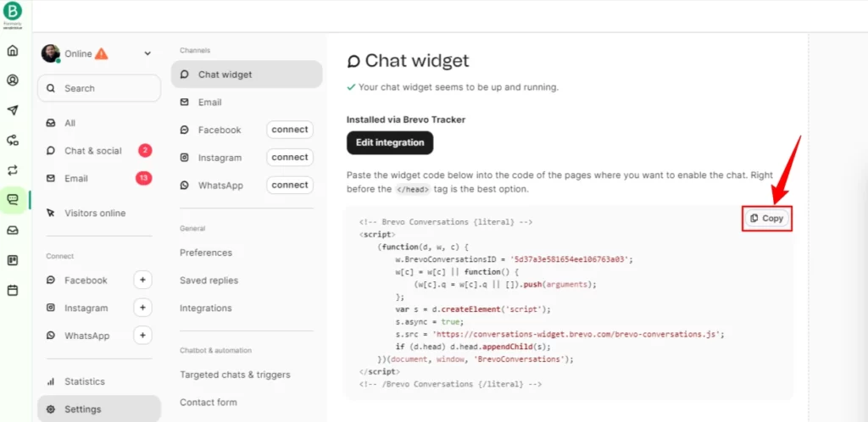
Task: Open the Conversations chat icon in rail
Action: tap(12, 200)
